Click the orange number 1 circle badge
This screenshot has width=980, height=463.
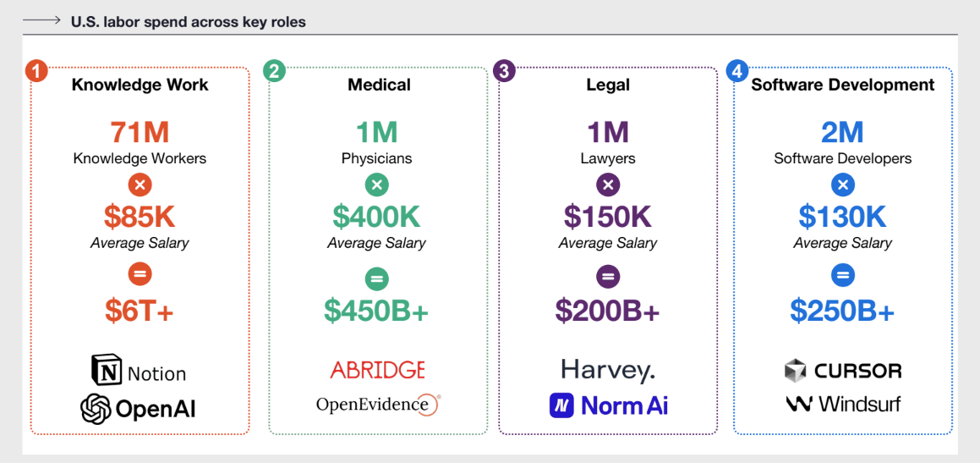[37, 70]
